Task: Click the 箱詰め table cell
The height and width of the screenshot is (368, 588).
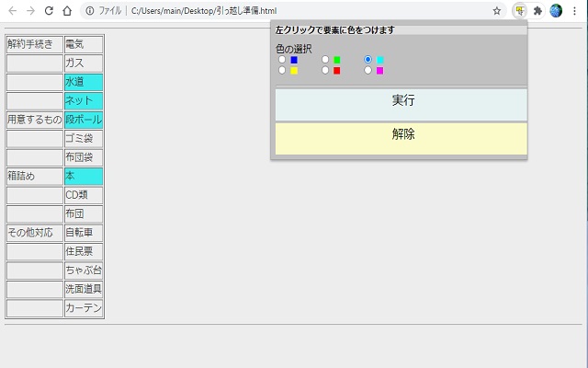Action: point(35,176)
